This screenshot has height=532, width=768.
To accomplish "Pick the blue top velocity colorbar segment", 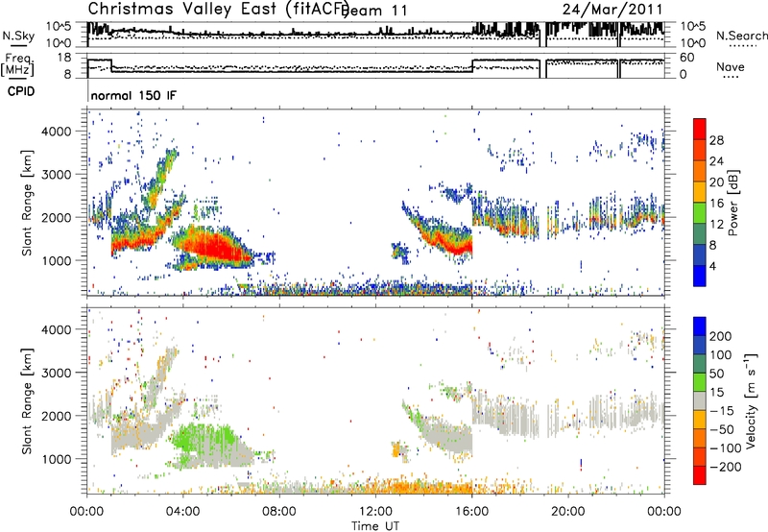I will 700,326.
